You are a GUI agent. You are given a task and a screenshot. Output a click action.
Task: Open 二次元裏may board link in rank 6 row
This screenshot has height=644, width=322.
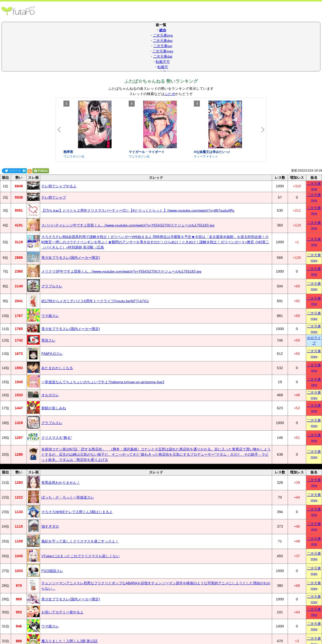[314, 258]
